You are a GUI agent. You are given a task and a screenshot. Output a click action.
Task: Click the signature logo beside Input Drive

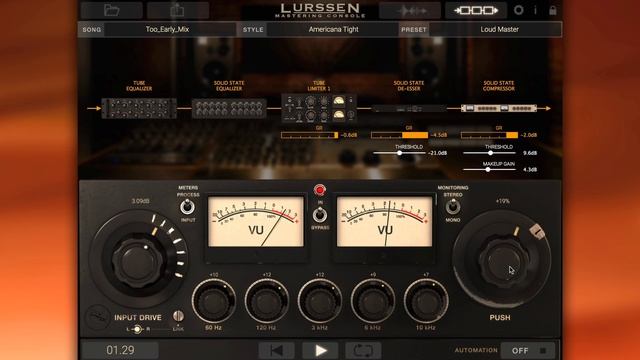click(x=98, y=317)
